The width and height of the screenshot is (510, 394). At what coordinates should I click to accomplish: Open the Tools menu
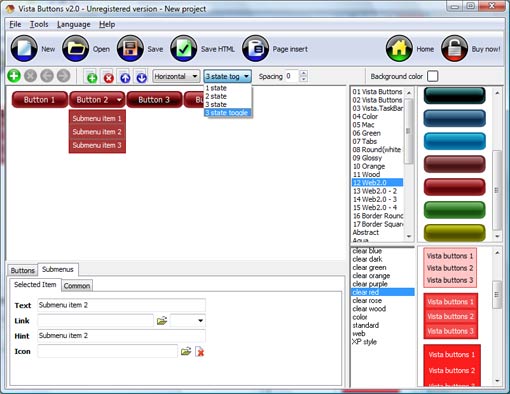pos(39,24)
